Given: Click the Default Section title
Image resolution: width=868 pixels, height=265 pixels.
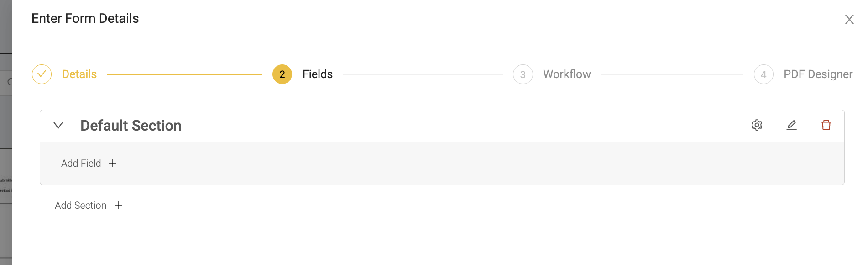Looking at the screenshot, I should click(131, 126).
